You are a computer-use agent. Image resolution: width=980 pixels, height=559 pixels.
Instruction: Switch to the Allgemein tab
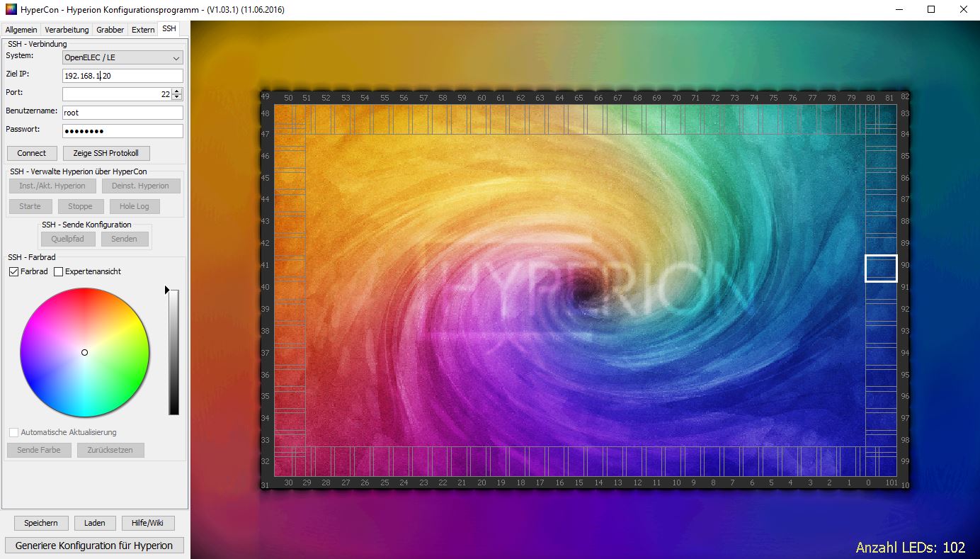[21, 30]
